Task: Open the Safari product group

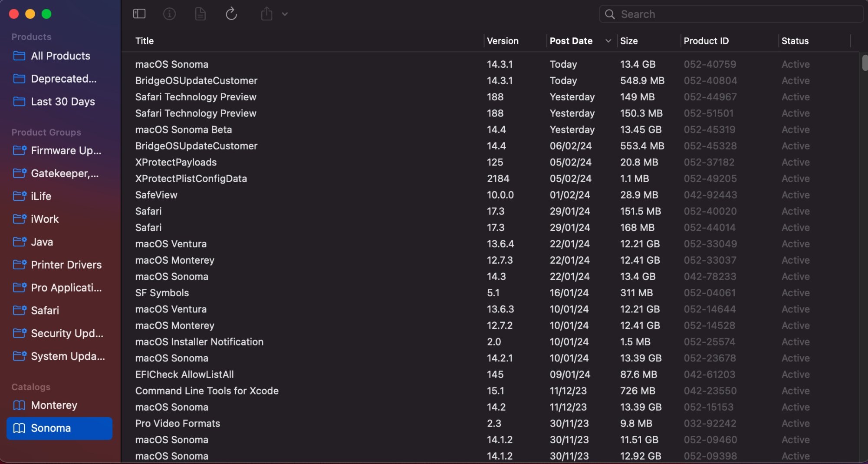Action: click(x=59, y=310)
